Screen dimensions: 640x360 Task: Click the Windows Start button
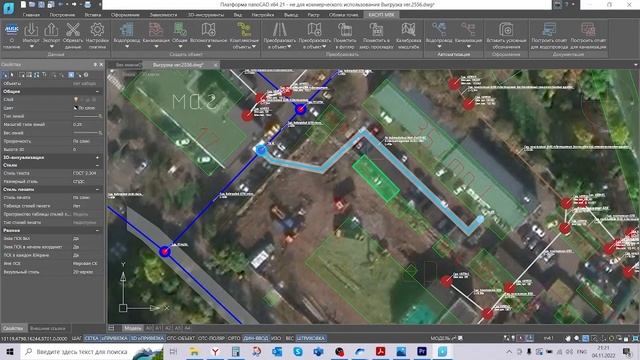click(10, 351)
